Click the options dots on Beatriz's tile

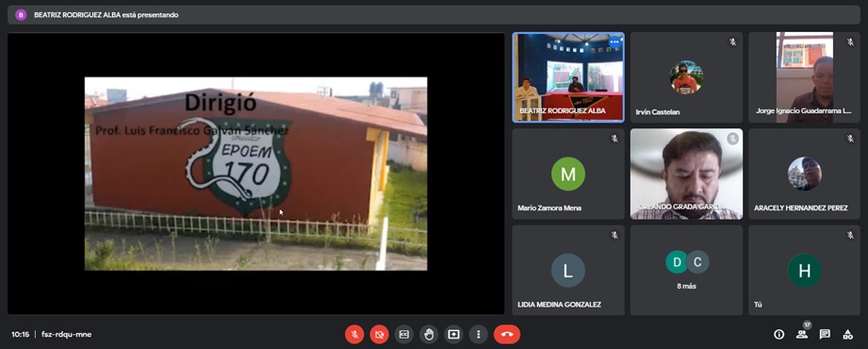pyautogui.click(x=614, y=42)
